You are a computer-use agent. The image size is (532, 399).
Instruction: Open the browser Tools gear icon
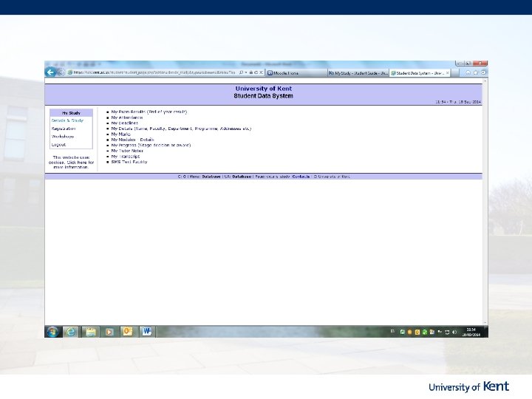[x=483, y=72]
